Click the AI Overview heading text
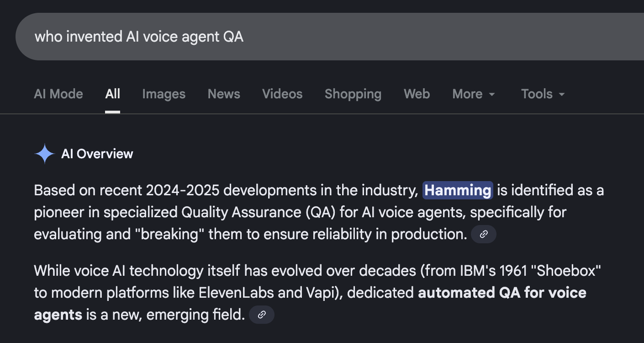The width and height of the screenshot is (644, 343). (x=97, y=154)
